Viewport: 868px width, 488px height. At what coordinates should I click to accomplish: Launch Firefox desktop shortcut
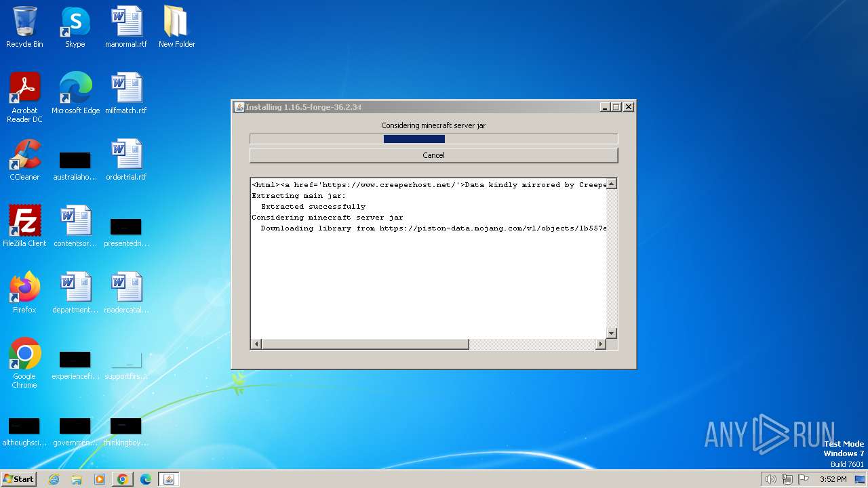click(x=24, y=293)
